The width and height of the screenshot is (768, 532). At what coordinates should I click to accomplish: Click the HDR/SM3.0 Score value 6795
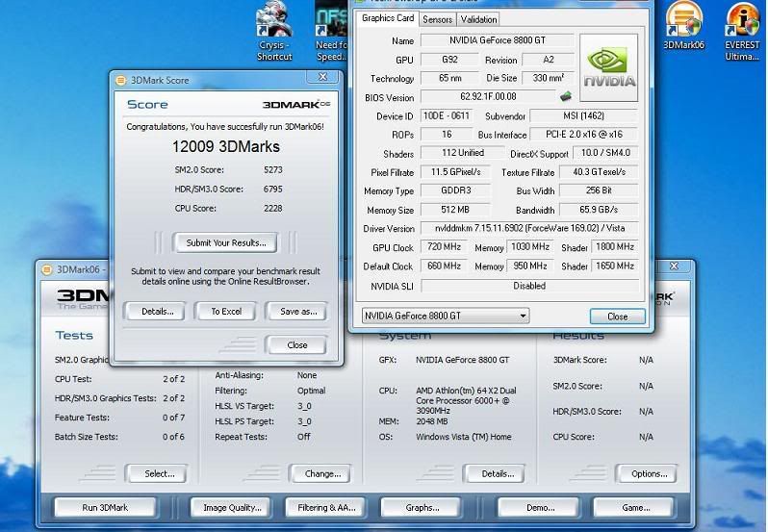[272, 189]
